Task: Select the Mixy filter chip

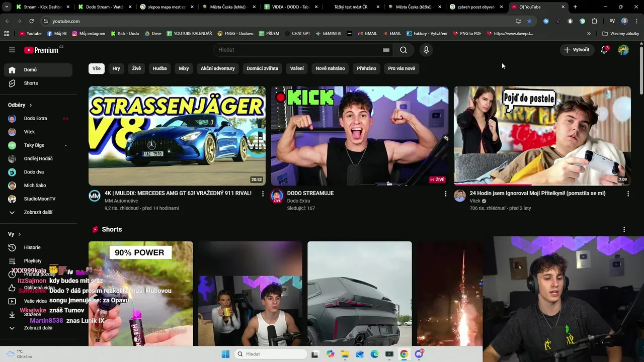Action: (x=184, y=68)
